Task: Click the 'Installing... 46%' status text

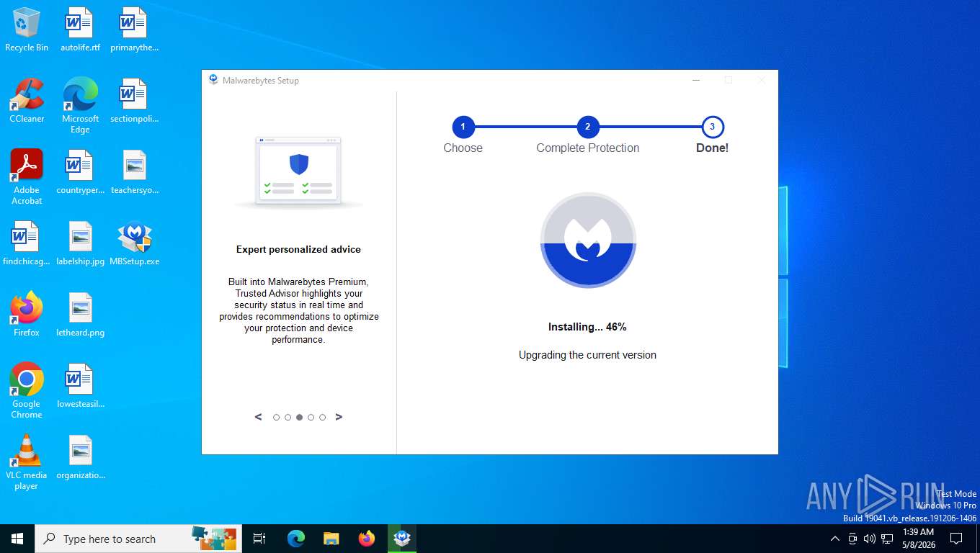Action: tap(587, 327)
